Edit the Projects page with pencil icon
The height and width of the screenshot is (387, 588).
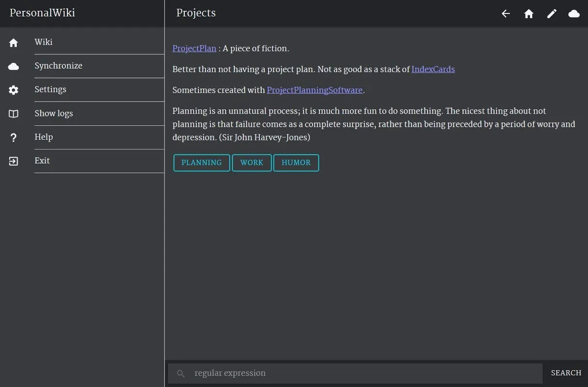(x=552, y=14)
